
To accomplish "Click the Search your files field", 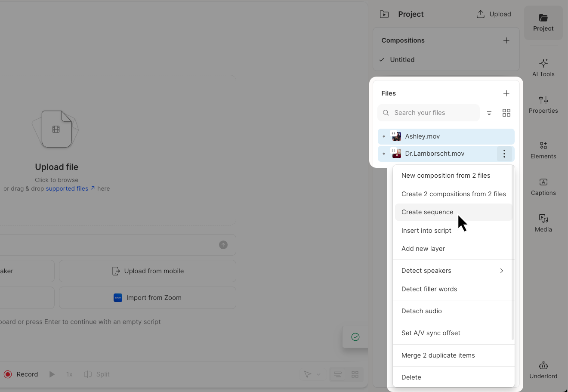I will coord(428,112).
